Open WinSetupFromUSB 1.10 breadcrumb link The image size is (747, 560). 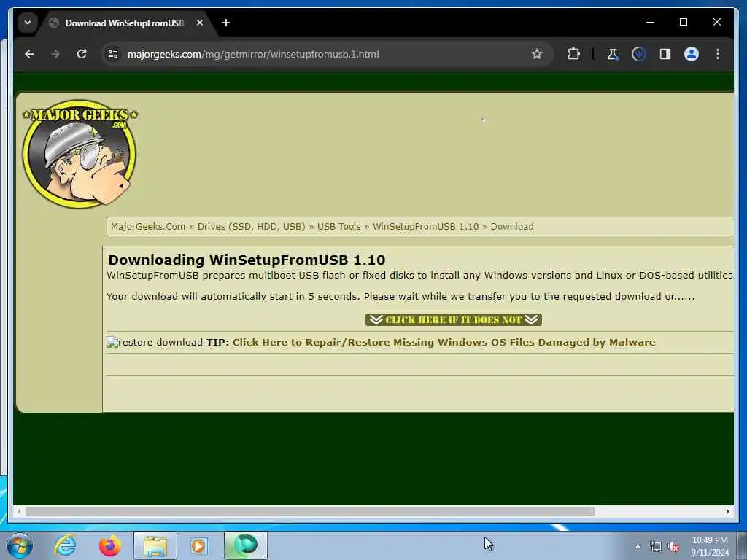425,227
